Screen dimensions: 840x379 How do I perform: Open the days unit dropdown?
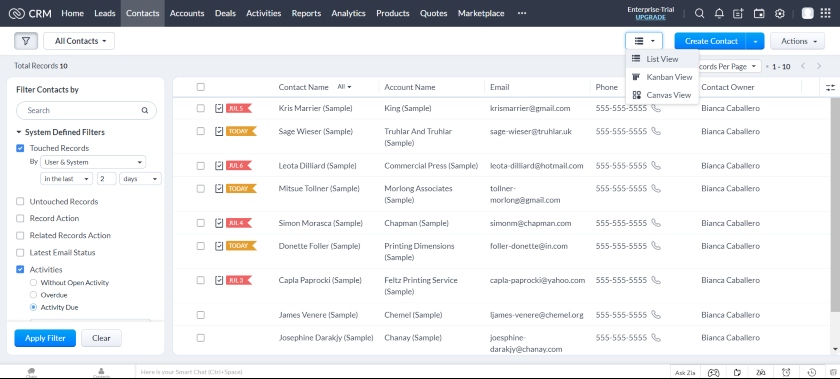(140, 179)
